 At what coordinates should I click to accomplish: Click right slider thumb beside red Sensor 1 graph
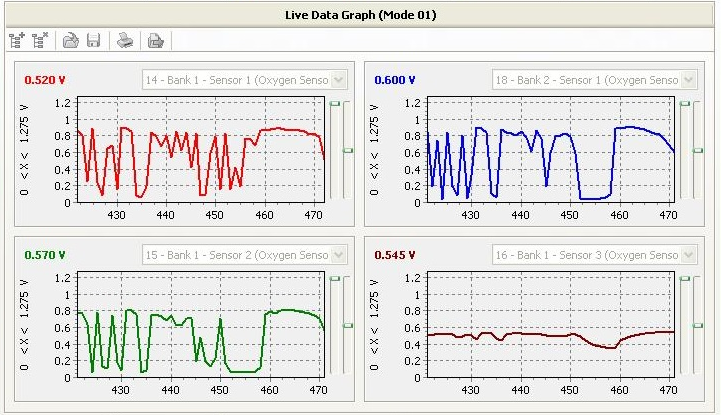348,150
